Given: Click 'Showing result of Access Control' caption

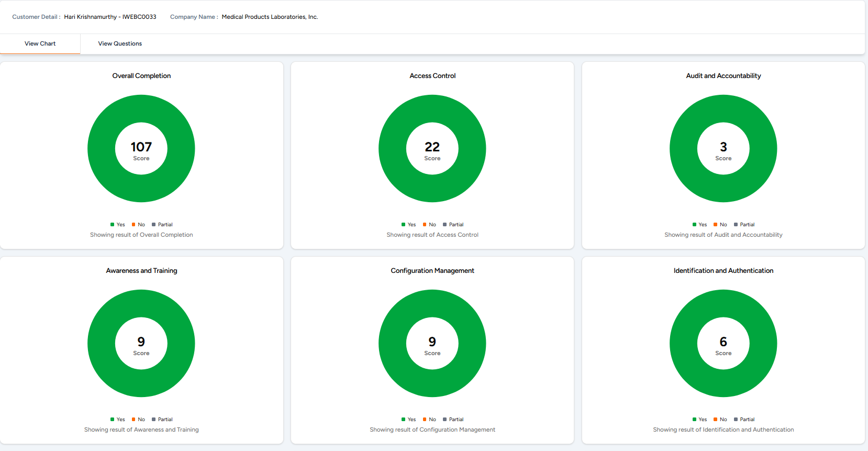Looking at the screenshot, I should [x=432, y=235].
